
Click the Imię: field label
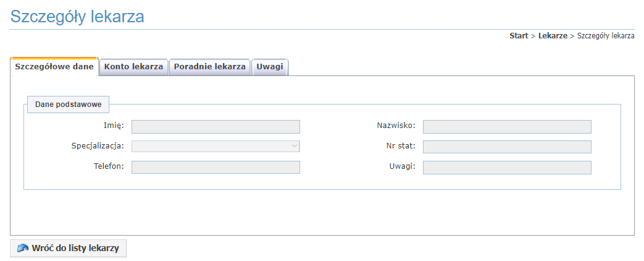point(114,125)
